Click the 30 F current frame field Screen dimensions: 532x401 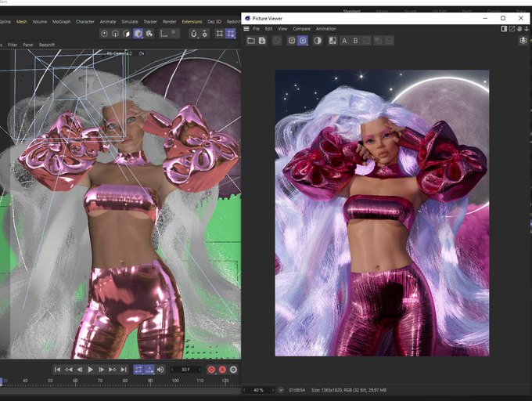click(x=185, y=370)
